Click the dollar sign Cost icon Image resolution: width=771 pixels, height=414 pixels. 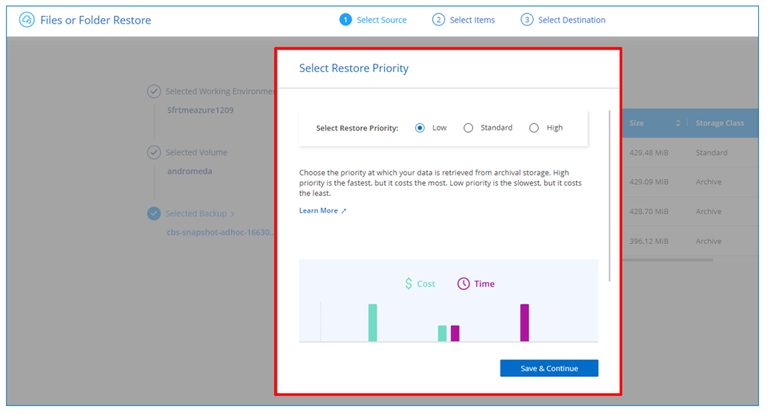coord(408,283)
